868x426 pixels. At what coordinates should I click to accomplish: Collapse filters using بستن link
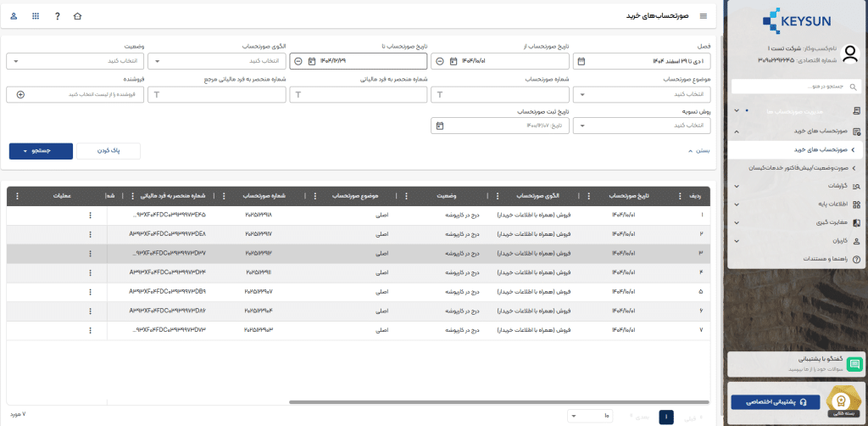700,150
